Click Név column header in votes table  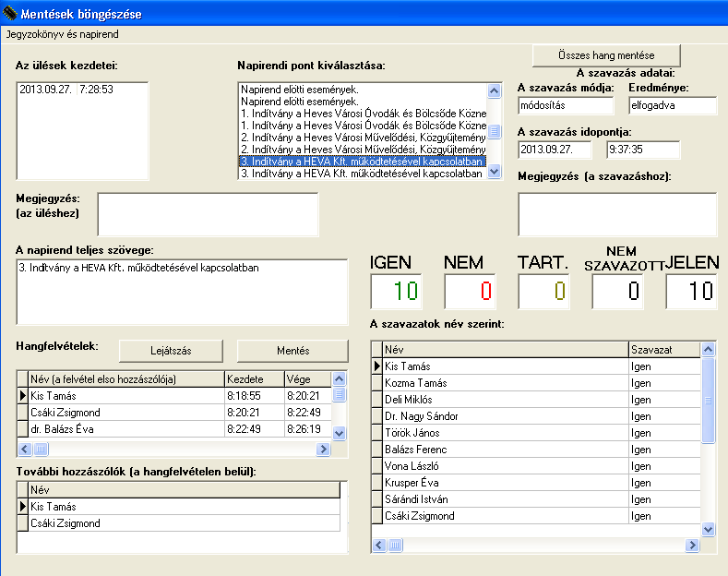click(x=505, y=350)
